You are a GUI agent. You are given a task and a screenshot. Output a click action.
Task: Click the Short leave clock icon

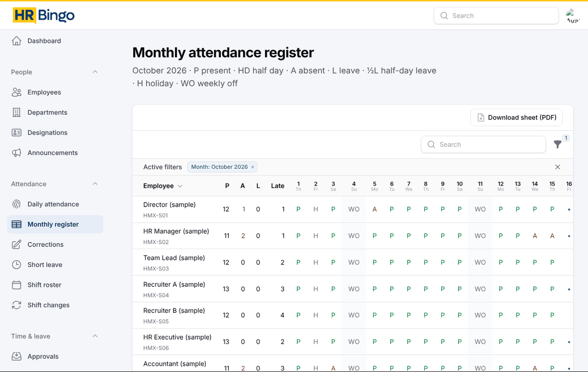[x=17, y=265]
